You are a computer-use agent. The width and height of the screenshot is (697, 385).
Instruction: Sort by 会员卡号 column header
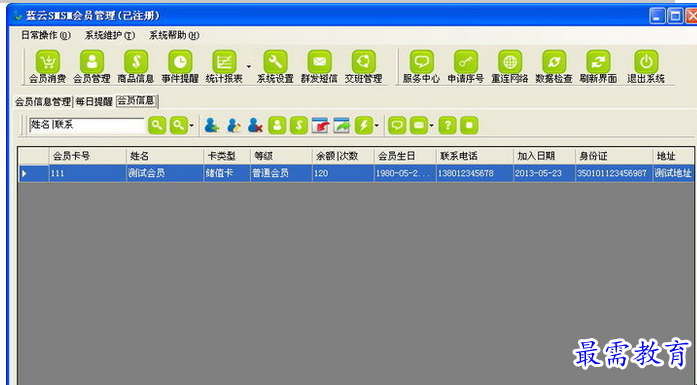(x=88, y=156)
